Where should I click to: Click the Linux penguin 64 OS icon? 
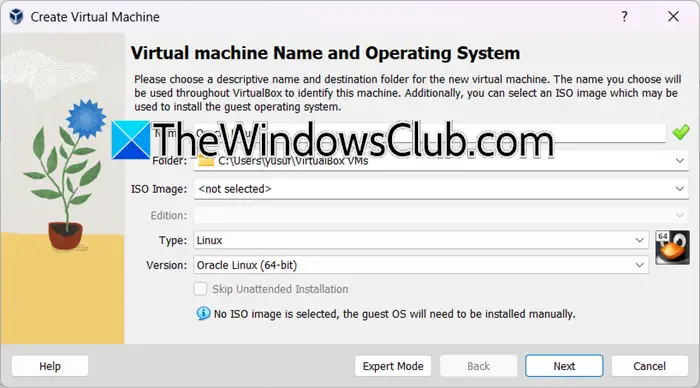(x=672, y=247)
